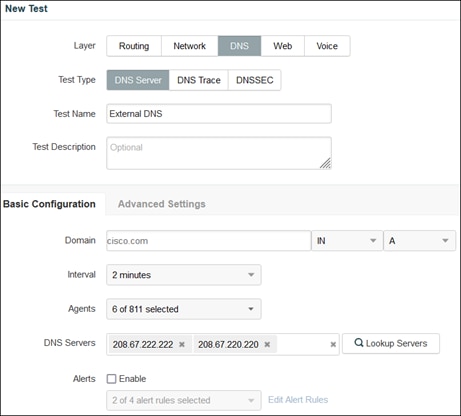
Task: Switch to Advanced Settings tab
Action: [x=162, y=204]
